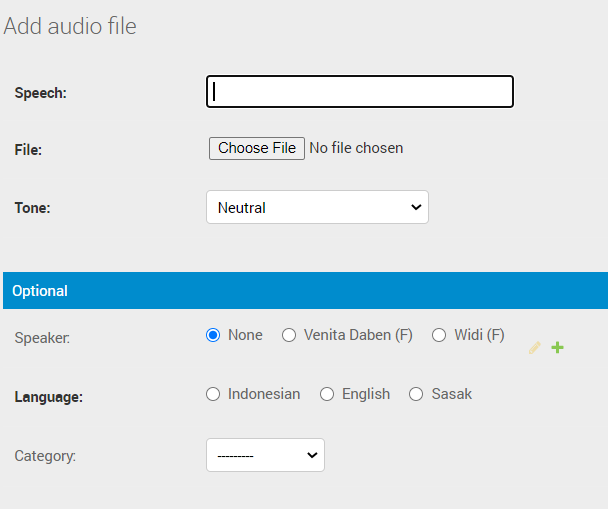The width and height of the screenshot is (608, 509).
Task: Pick Indonesian as the language
Action: (213, 394)
